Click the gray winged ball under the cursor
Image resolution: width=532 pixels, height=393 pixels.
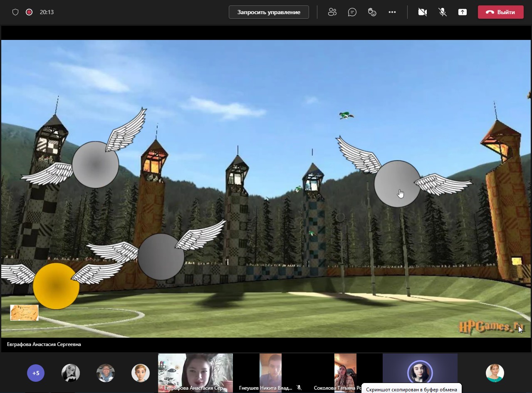click(x=397, y=183)
